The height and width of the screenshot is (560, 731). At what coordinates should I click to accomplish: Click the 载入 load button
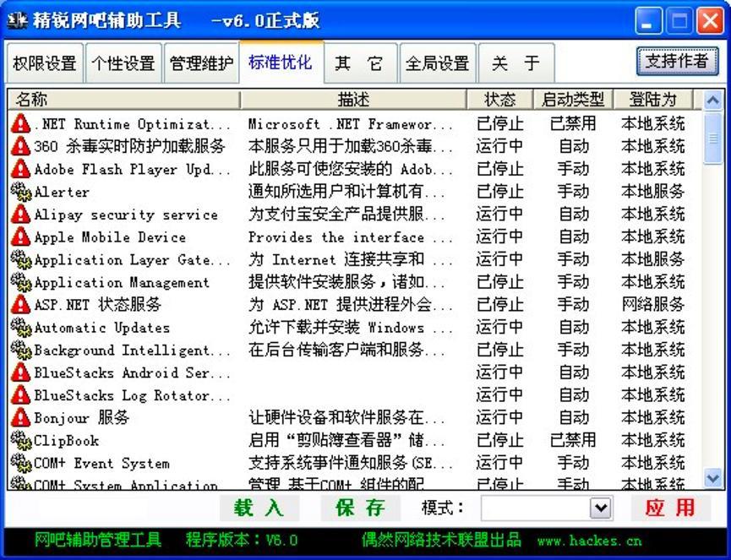259,508
